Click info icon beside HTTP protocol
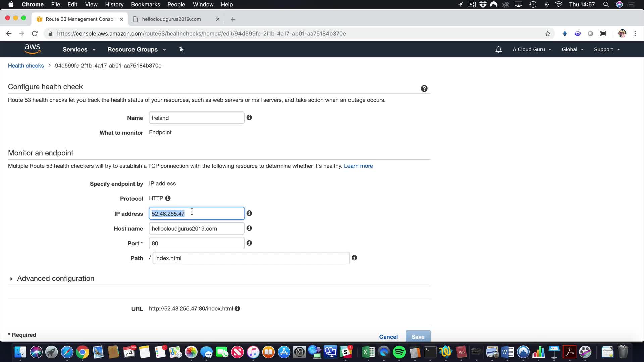The image size is (644, 362). (168, 198)
